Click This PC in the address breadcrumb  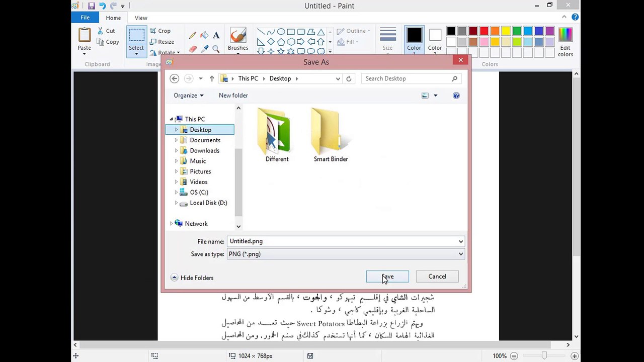coord(248,78)
